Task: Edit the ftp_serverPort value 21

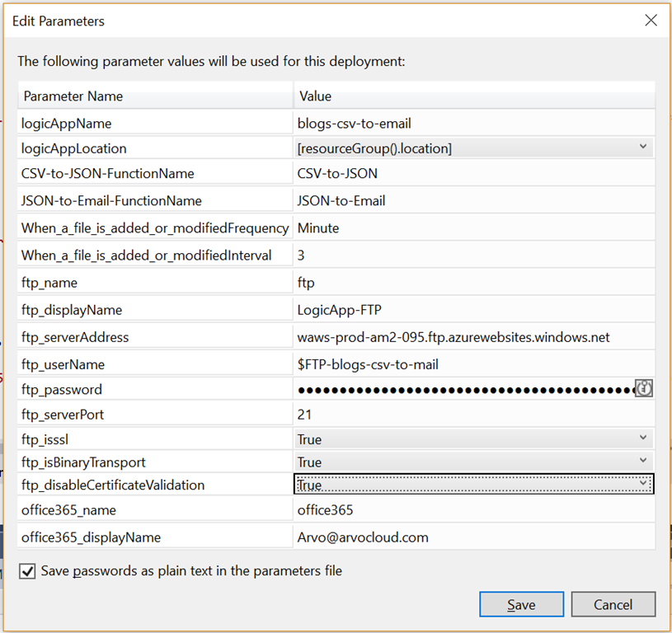Action: pyautogui.click(x=474, y=415)
